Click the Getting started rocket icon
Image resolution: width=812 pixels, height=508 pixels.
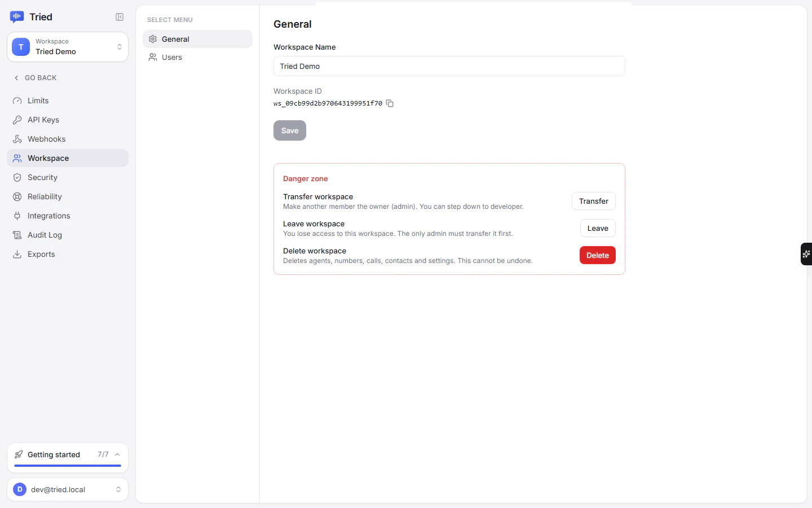(19, 454)
